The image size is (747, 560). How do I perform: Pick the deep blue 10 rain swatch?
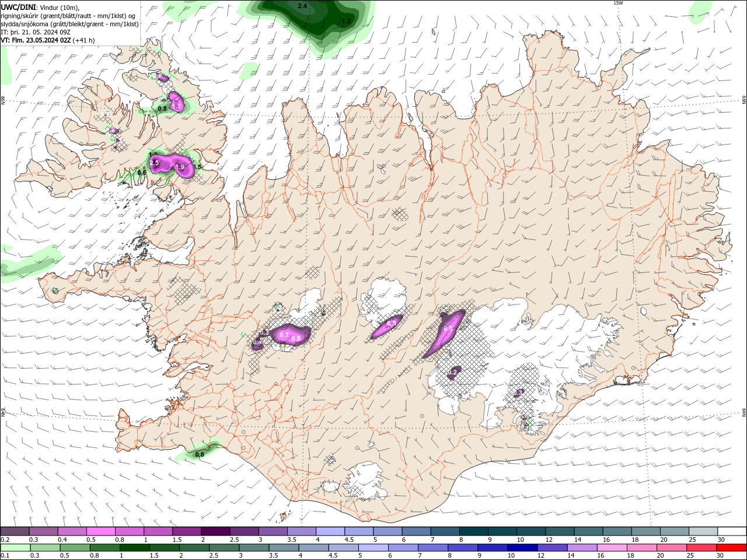pos(522,548)
